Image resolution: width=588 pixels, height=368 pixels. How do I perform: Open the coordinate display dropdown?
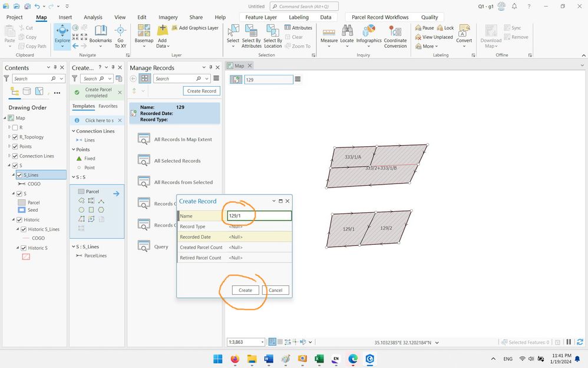pyautogui.click(x=437, y=343)
